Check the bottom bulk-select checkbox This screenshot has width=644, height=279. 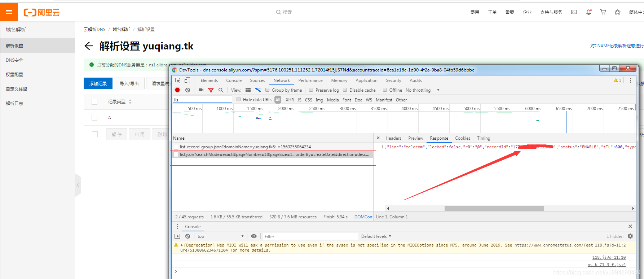coord(95,134)
